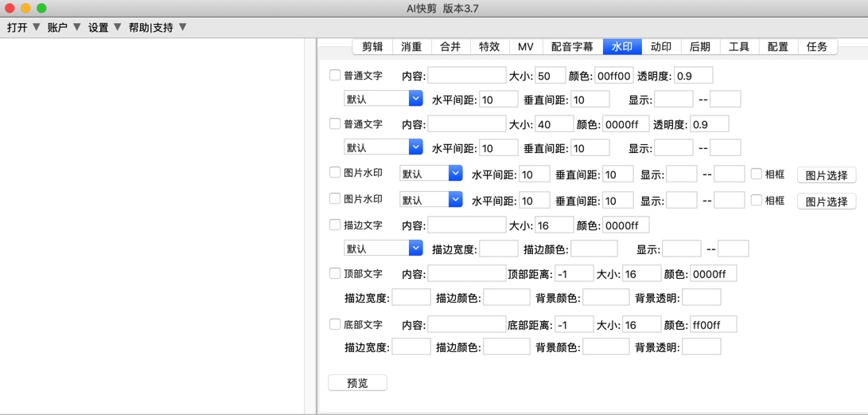Click the 预览 button
Screen dimensions: 868x415
(357, 383)
